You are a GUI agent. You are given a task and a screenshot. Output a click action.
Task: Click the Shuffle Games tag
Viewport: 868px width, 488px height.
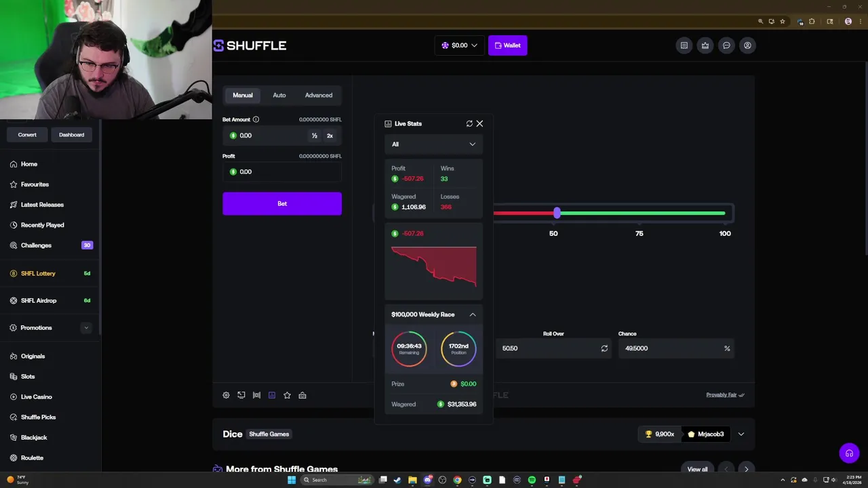(269, 434)
